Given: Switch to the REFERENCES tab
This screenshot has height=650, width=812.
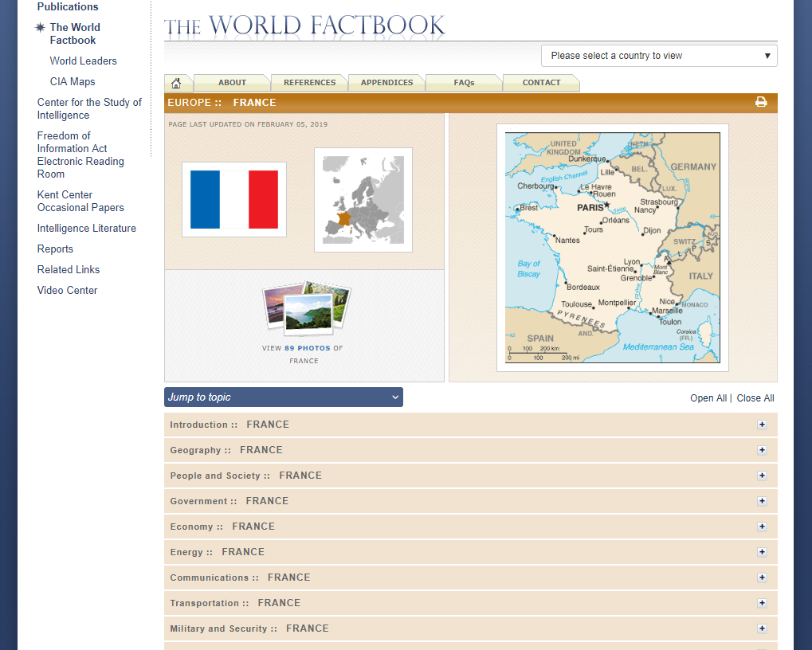Looking at the screenshot, I should [308, 82].
